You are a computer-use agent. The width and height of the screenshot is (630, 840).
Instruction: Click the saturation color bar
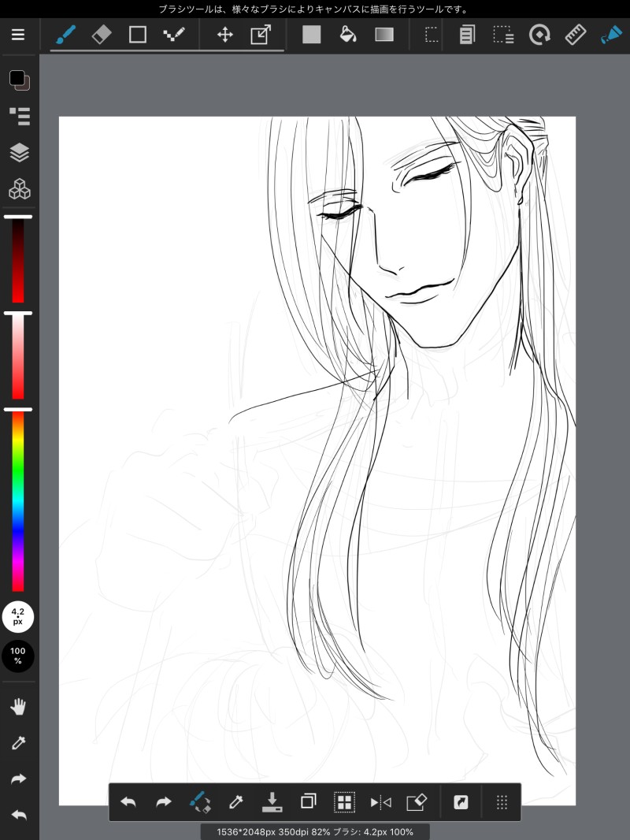pos(18,356)
